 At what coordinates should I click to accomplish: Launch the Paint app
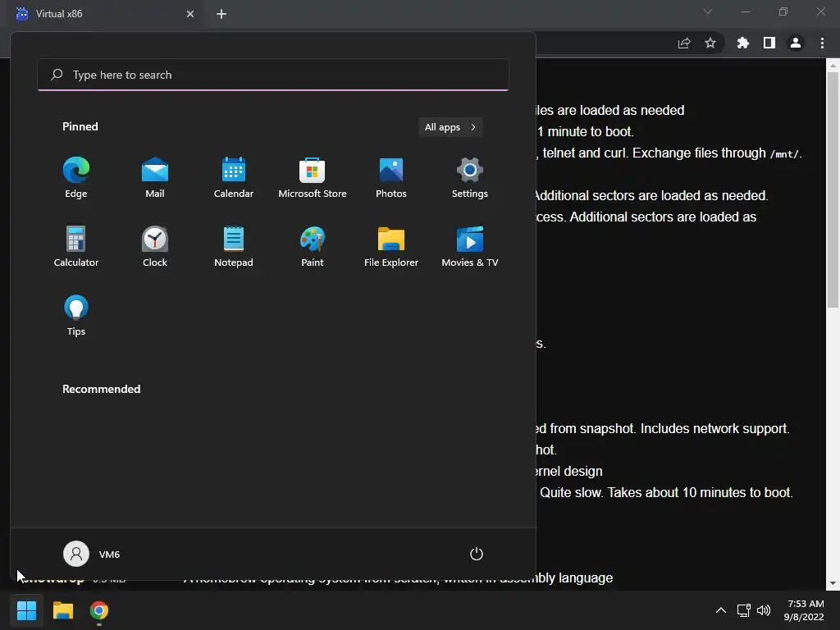(313, 246)
